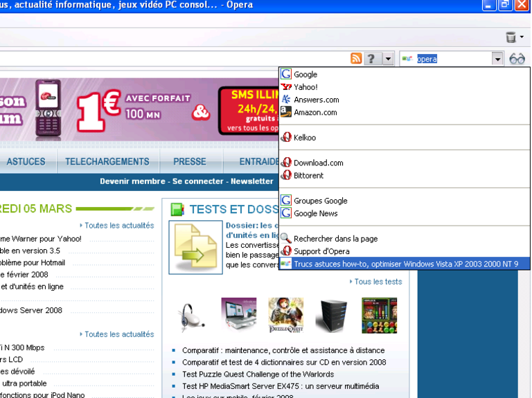Expand the trash can dropdown arrow
Viewport: 532px width, 398px height.
[x=522, y=37]
